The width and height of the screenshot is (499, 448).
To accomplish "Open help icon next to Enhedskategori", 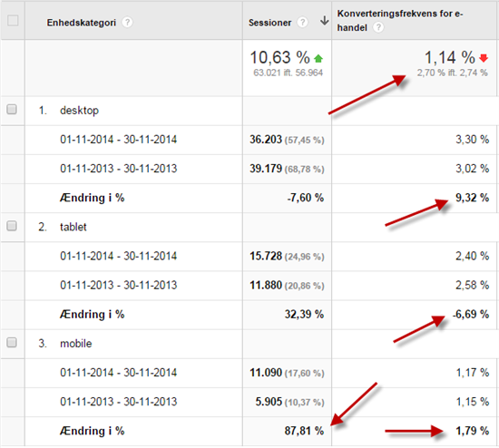I will [x=127, y=23].
